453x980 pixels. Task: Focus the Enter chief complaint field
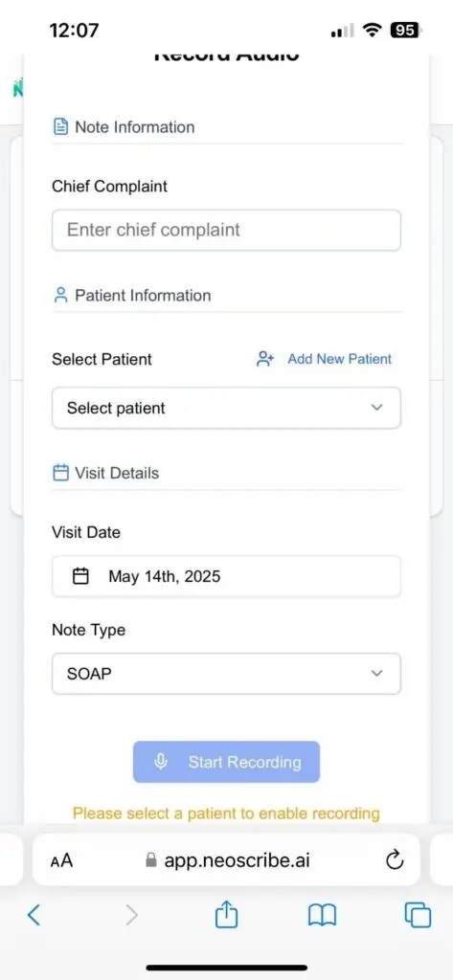click(x=226, y=230)
